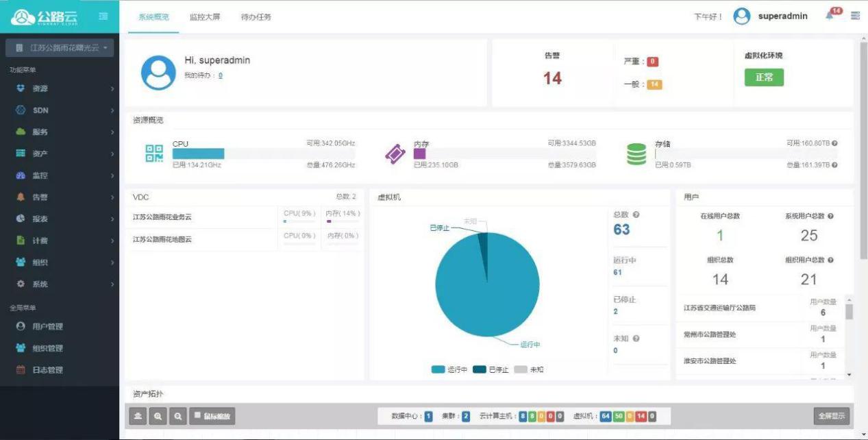The height and width of the screenshot is (440, 868).
Task: Switch to the 监控大屏 tab
Action: (x=205, y=17)
